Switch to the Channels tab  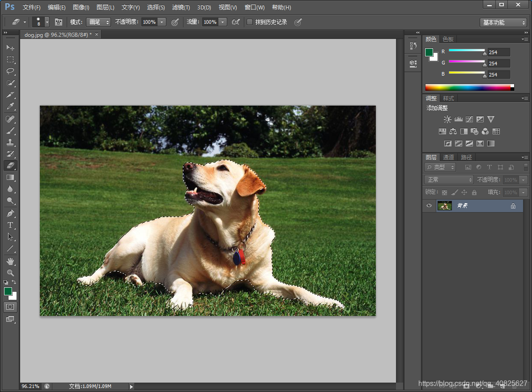(448, 157)
